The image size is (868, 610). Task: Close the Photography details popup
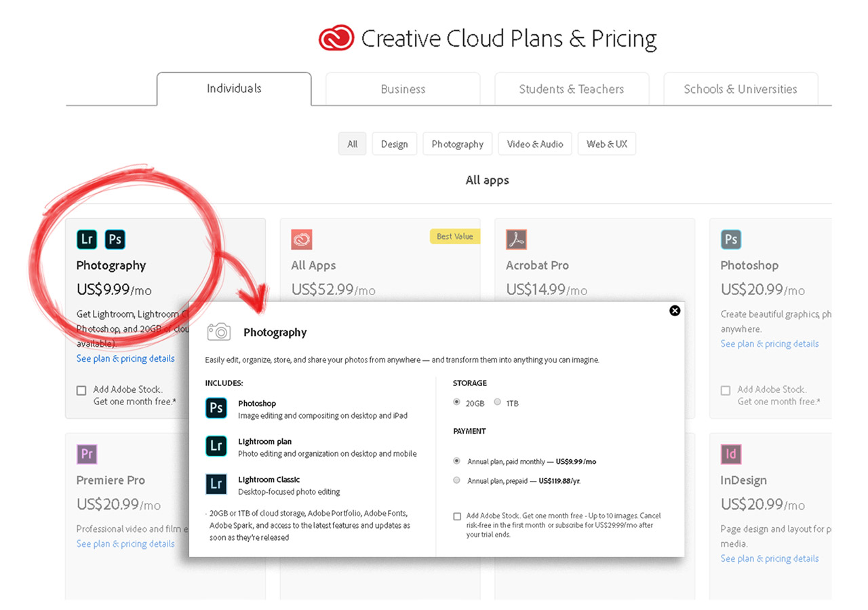[675, 310]
